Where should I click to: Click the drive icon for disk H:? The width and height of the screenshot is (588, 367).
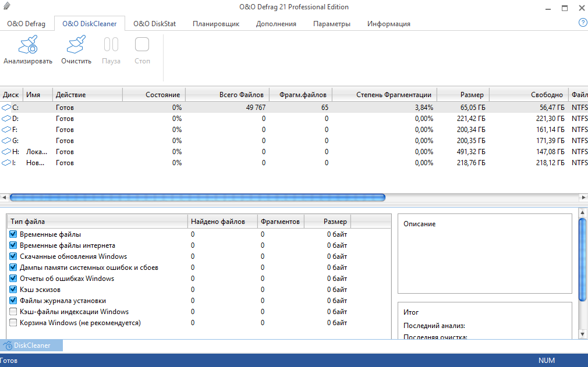(6, 152)
